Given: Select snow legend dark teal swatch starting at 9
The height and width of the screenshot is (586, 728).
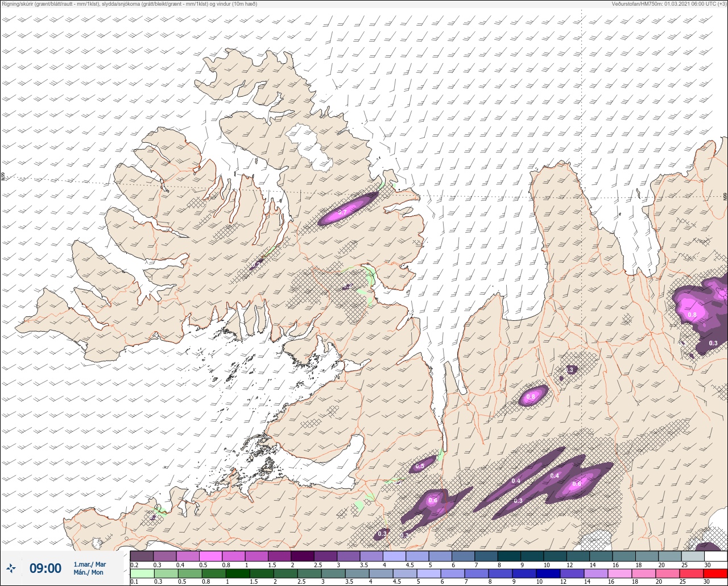Looking at the screenshot, I should pyautogui.click(x=532, y=556).
